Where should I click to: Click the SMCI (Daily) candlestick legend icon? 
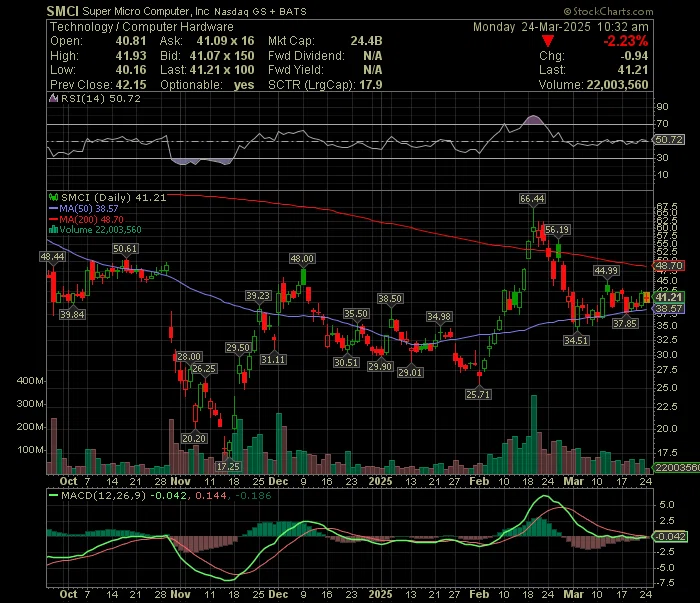click(54, 197)
